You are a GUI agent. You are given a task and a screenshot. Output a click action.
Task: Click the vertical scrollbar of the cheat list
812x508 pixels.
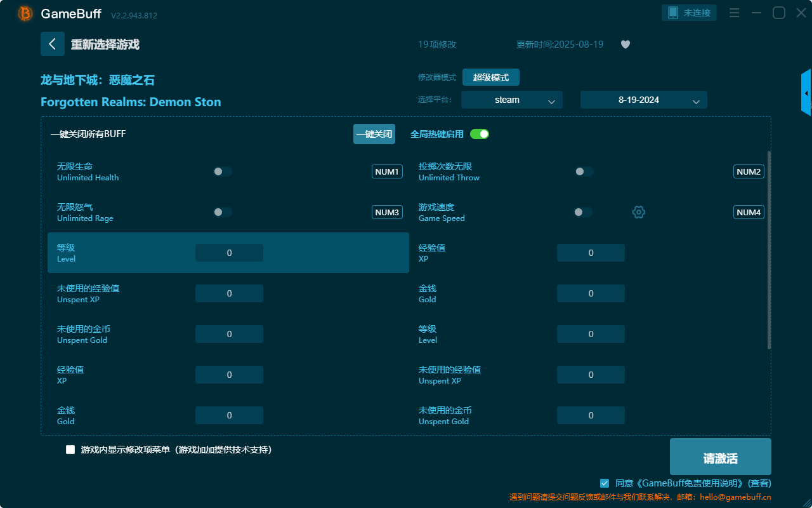coord(769,250)
